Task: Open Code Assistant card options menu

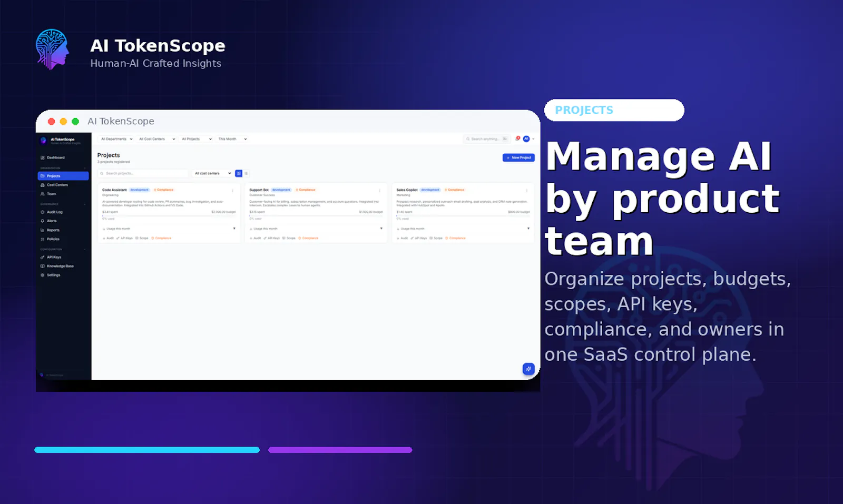Action: (x=233, y=190)
